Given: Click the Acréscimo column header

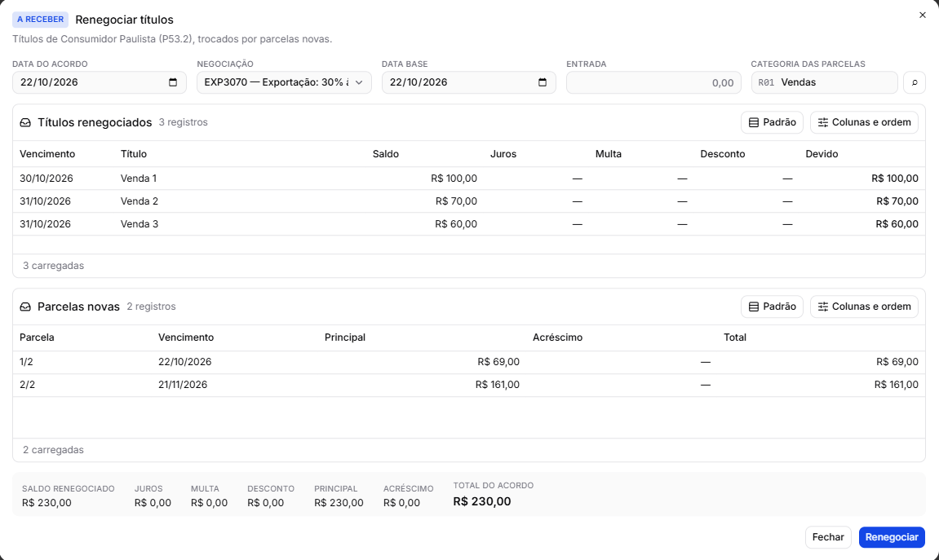Looking at the screenshot, I should click(557, 337).
